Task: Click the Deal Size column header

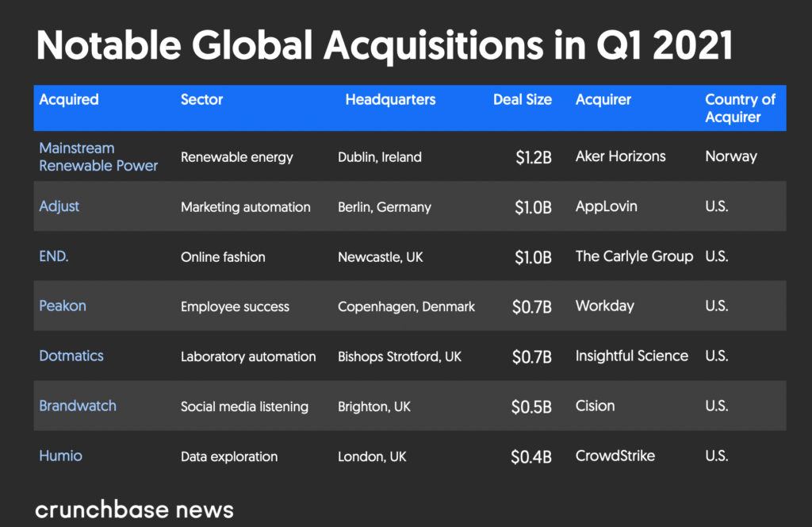Action: pos(523,99)
